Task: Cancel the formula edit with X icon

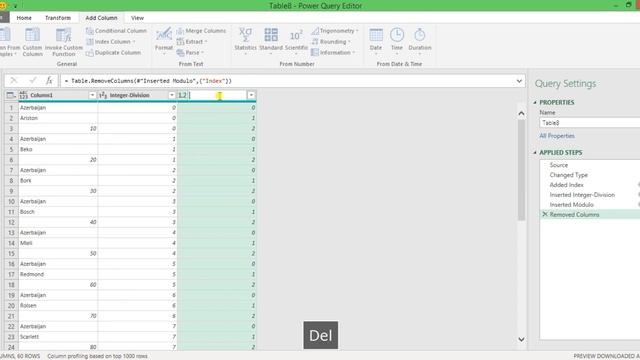Action: (x=14, y=80)
